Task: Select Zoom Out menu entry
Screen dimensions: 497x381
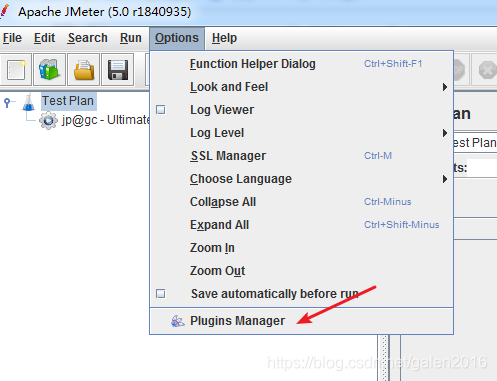Action: [301, 271]
